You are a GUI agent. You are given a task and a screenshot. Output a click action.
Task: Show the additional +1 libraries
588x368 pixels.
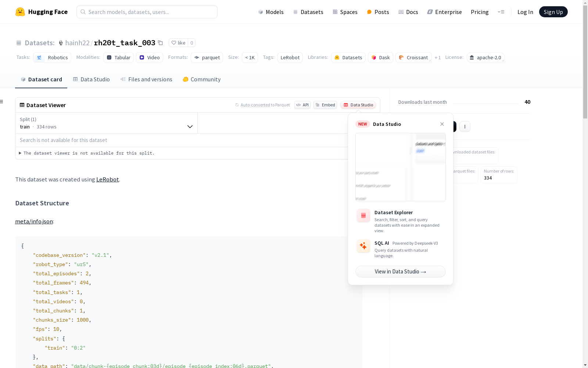[438, 57]
